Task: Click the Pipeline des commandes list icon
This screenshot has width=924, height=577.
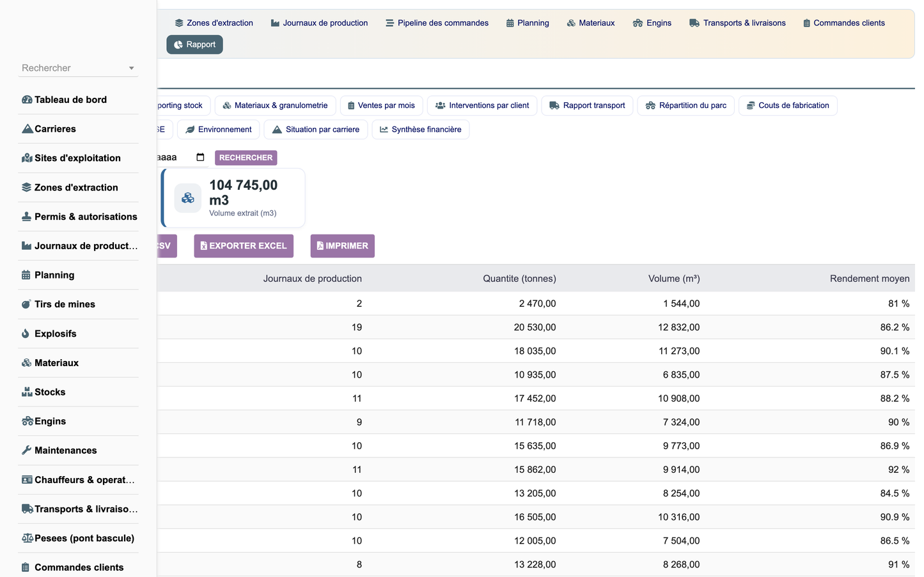Action: coord(389,23)
